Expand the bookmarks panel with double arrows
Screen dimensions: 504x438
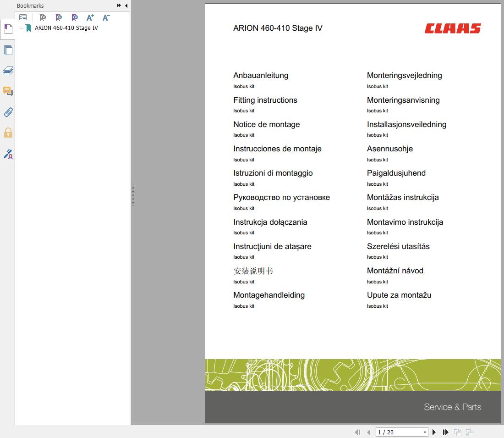click(119, 6)
